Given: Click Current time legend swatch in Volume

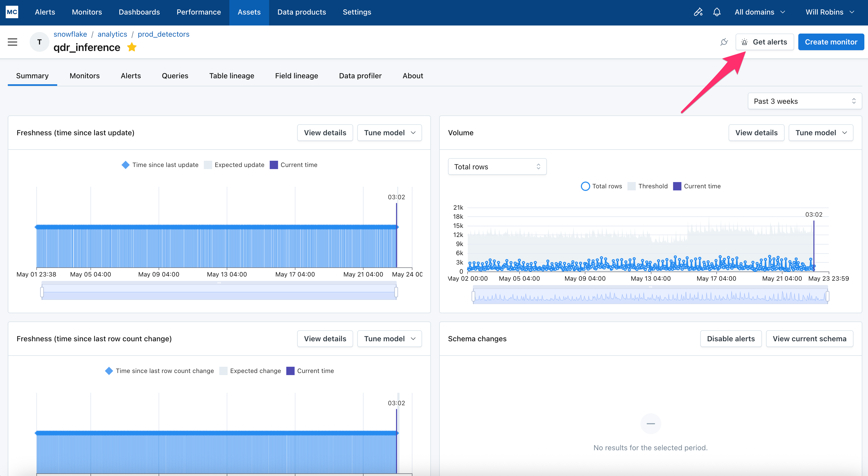Looking at the screenshot, I should [677, 186].
